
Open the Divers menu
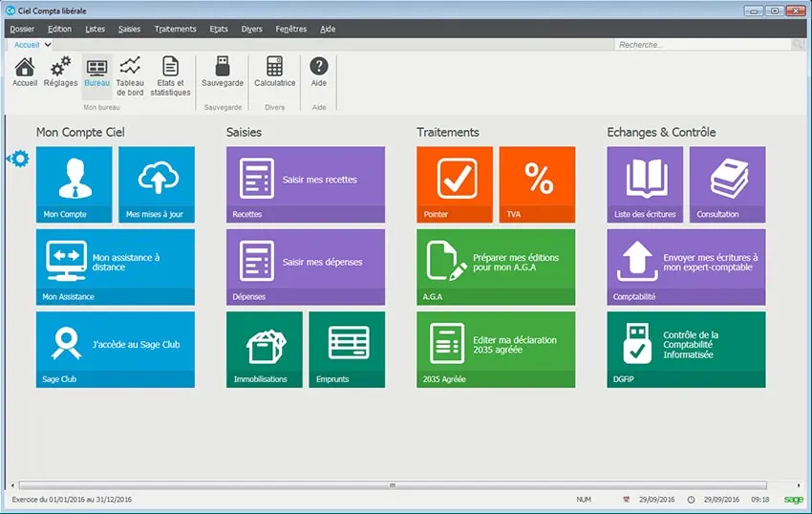tap(251, 29)
